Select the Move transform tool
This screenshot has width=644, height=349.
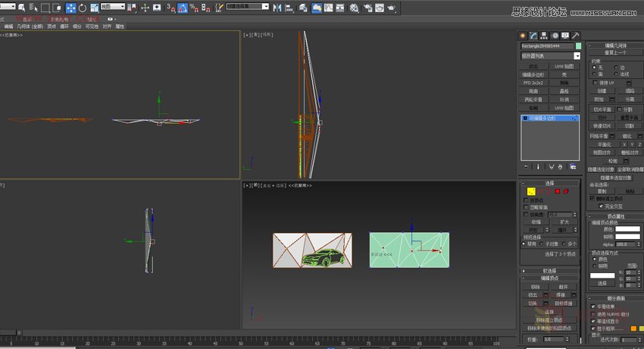[x=70, y=8]
